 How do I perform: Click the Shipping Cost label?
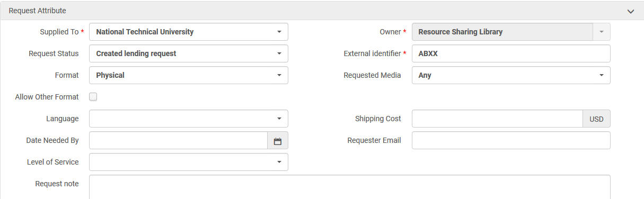378,119
